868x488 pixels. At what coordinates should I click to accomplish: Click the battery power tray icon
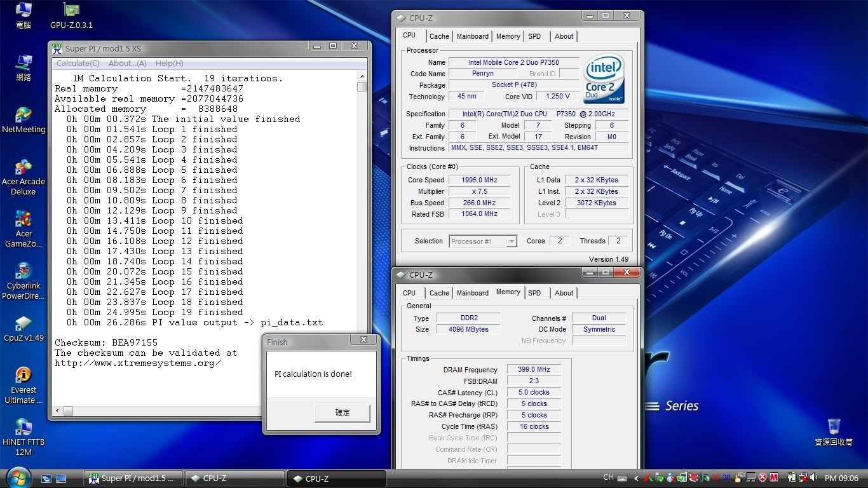pos(792,478)
